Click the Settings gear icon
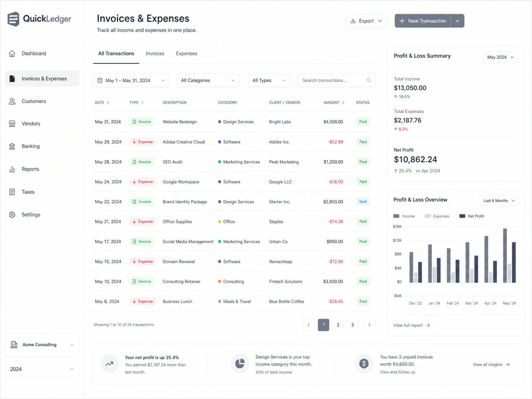The width and height of the screenshot is (532, 399). tap(12, 215)
